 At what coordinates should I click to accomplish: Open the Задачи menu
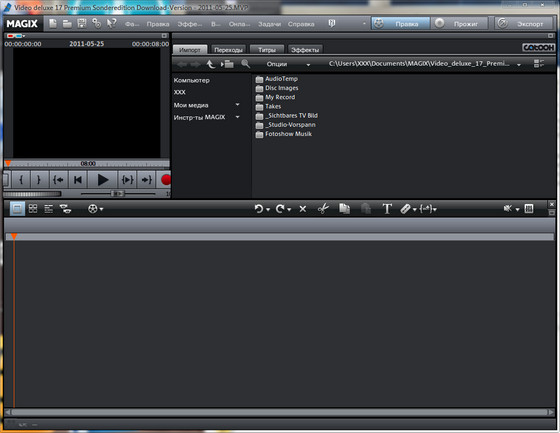tap(269, 24)
